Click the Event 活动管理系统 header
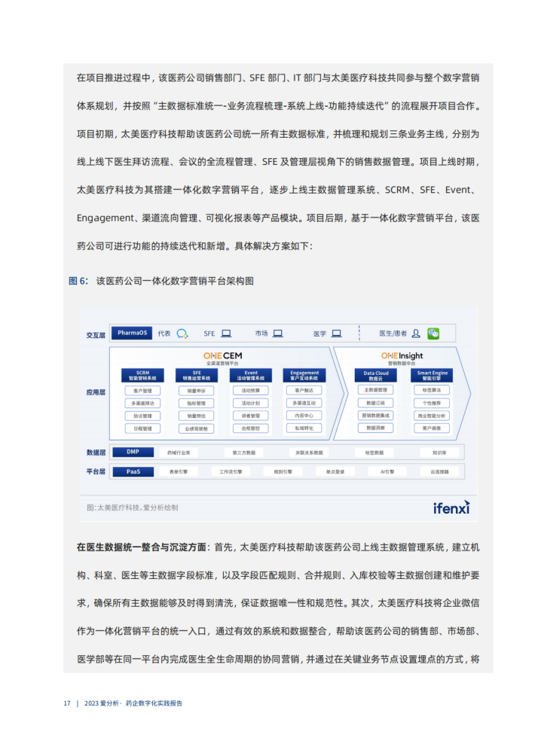Viewport: 535px width, 756px height. tap(251, 376)
